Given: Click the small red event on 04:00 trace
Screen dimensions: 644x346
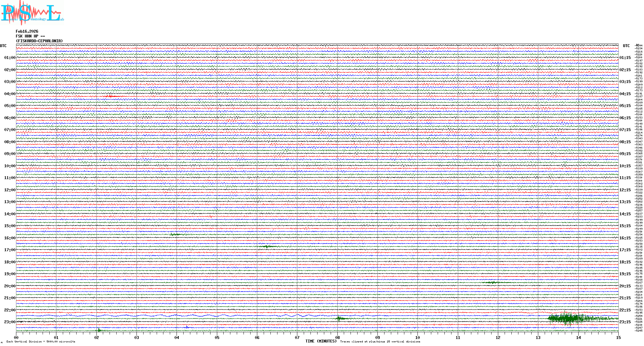Looking at the screenshot, I should coord(110,96).
